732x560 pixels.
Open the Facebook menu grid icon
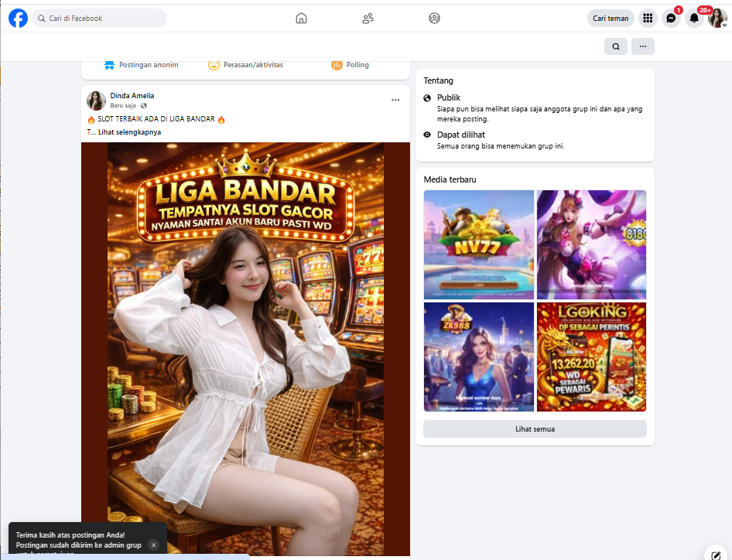pos(648,19)
